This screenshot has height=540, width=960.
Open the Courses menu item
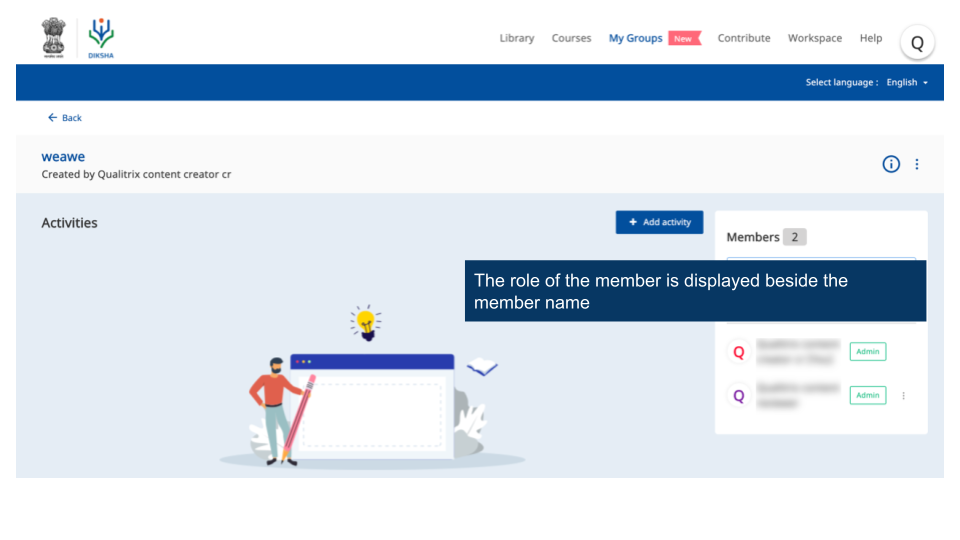tap(571, 38)
